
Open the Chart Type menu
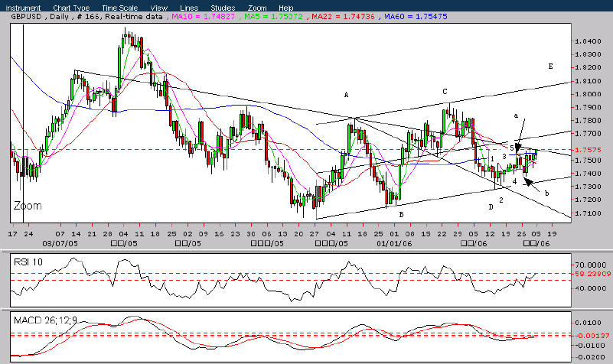pyautogui.click(x=71, y=8)
